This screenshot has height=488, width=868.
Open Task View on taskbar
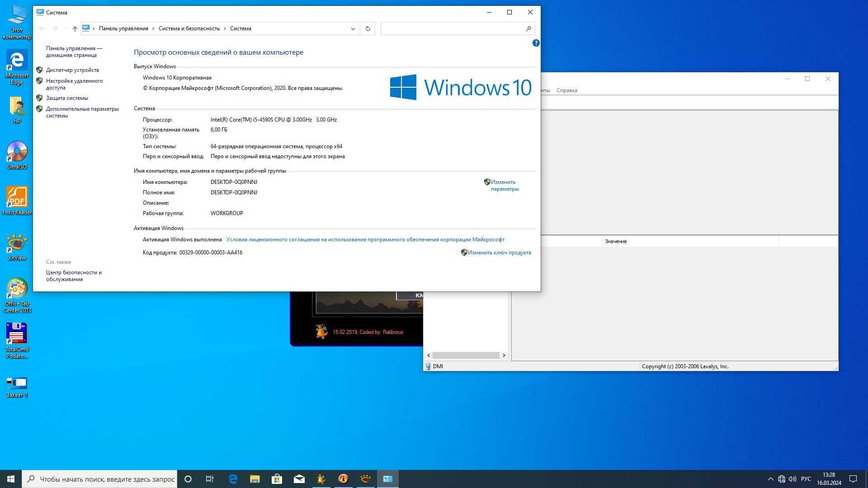click(210, 479)
